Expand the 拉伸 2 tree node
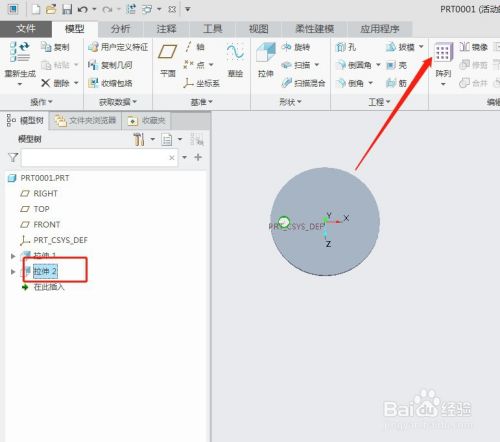This screenshot has width=500, height=442. pyautogui.click(x=13, y=272)
